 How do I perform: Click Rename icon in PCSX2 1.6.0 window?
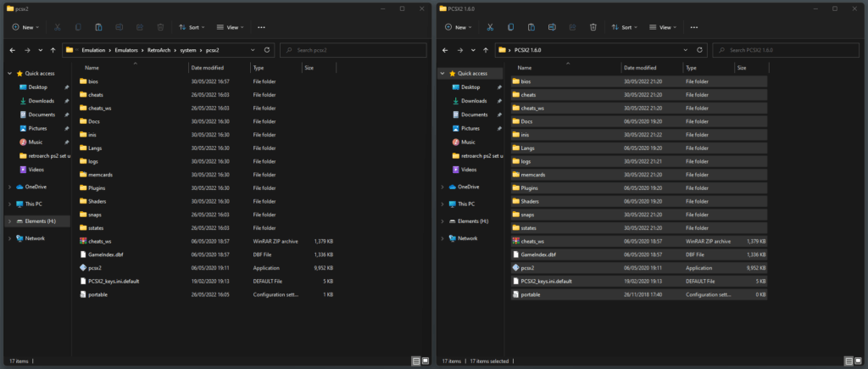[552, 27]
